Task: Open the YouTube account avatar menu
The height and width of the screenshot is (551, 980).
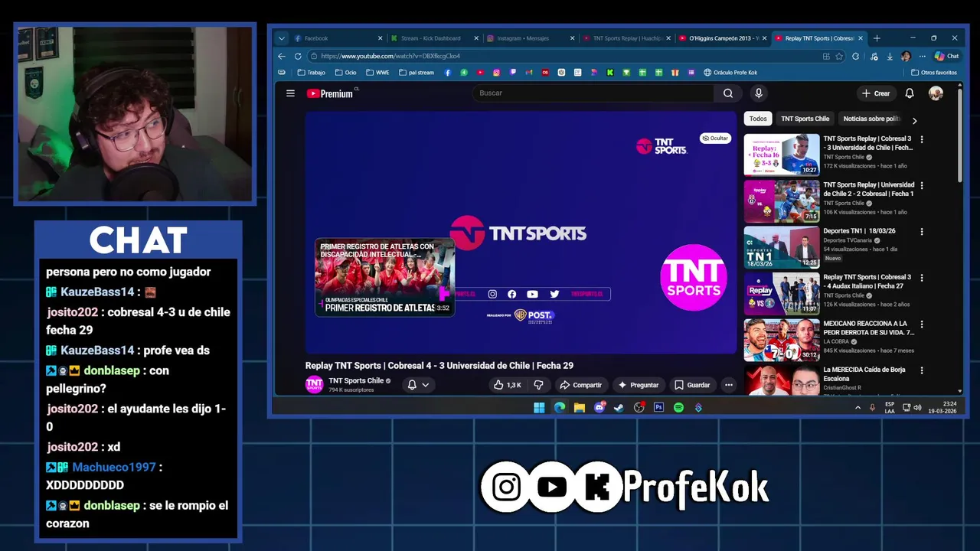Action: pos(936,93)
